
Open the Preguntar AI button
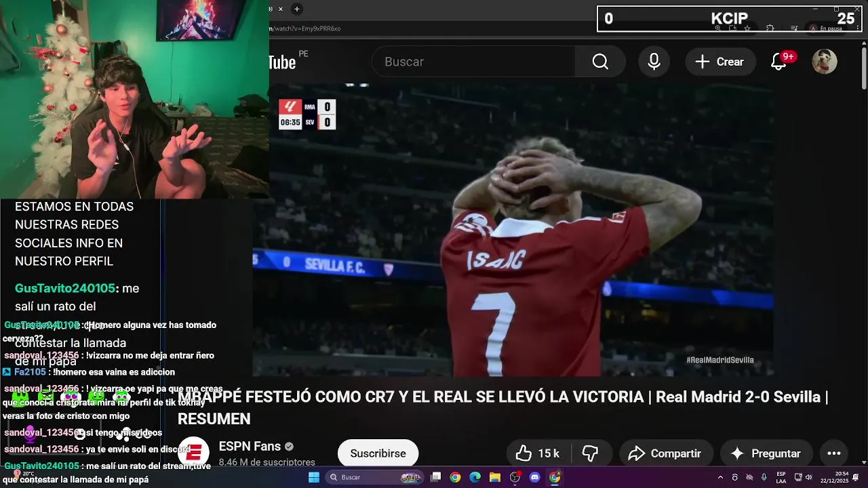766,453
